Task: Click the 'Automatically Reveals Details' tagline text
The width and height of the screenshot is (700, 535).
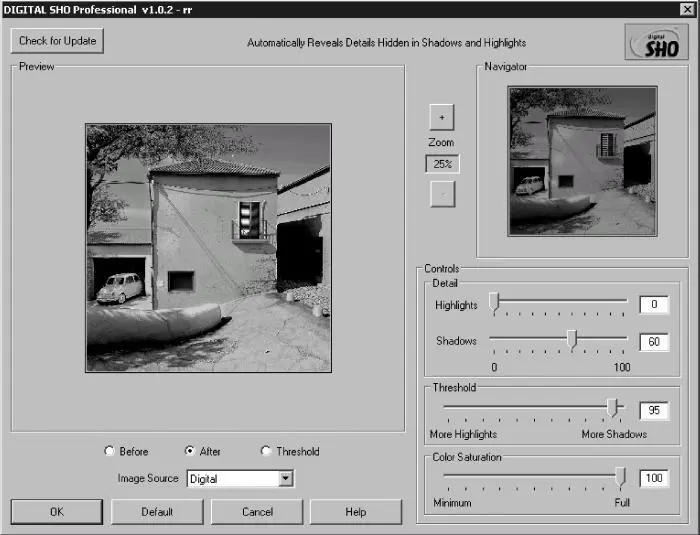Action: pyautogui.click(x=387, y=43)
